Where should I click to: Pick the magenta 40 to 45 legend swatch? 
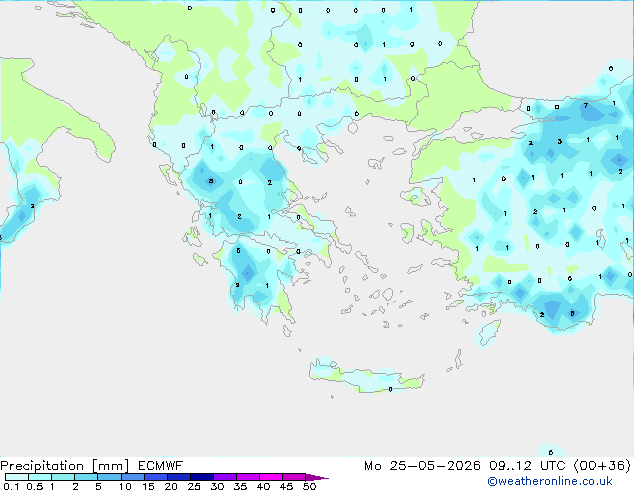click(x=271, y=477)
